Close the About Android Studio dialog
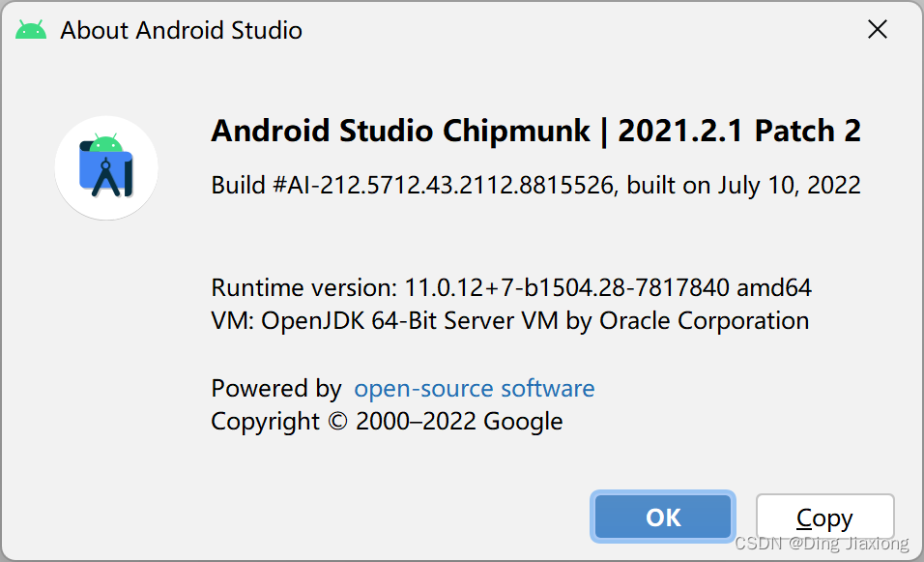The image size is (924, 562). (878, 29)
